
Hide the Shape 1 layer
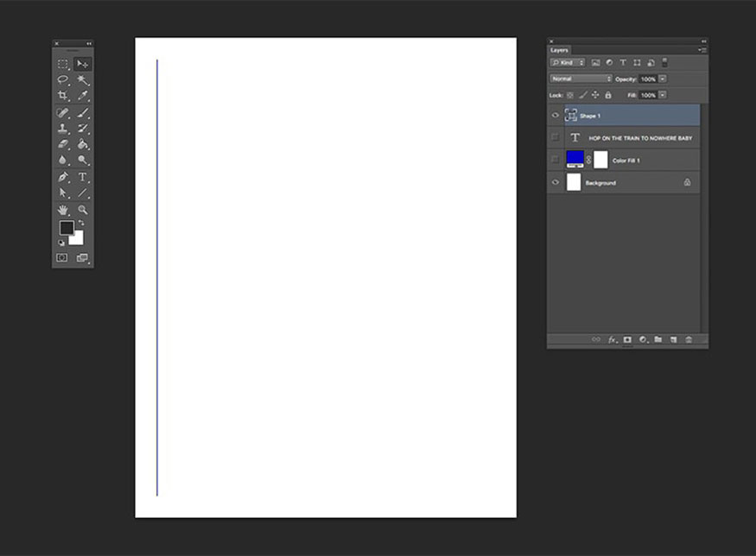coord(555,115)
